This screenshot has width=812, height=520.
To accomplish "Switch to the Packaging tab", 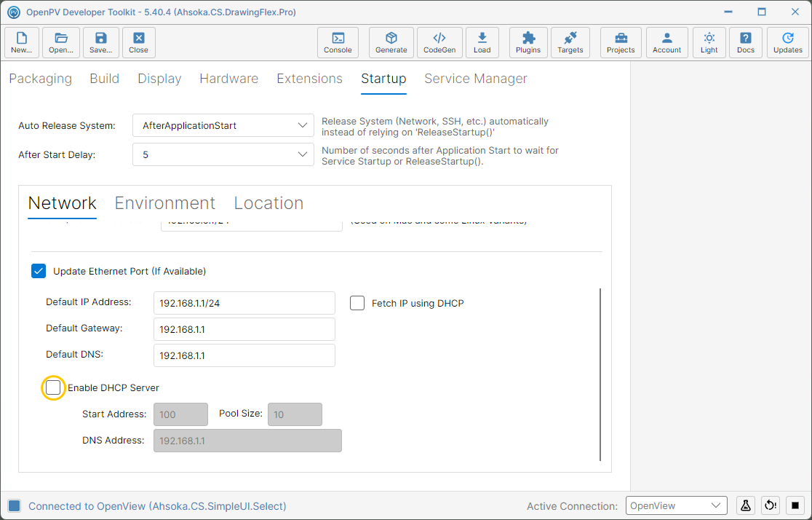I will pos(41,79).
